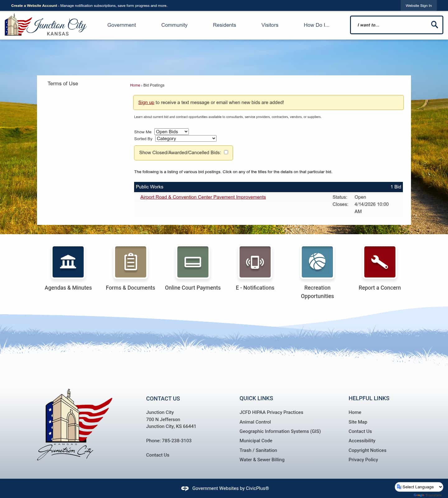Open the Government menu
This screenshot has height=498, width=448.
(x=122, y=25)
